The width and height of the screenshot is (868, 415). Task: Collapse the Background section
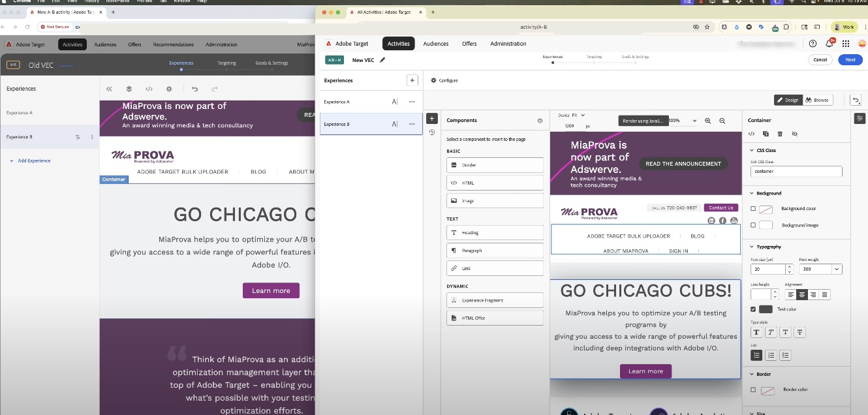pyautogui.click(x=752, y=193)
